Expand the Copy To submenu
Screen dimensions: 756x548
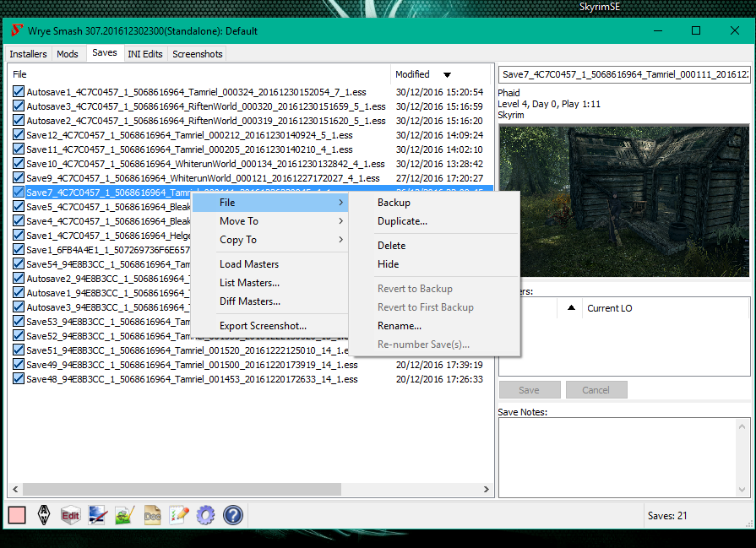238,240
